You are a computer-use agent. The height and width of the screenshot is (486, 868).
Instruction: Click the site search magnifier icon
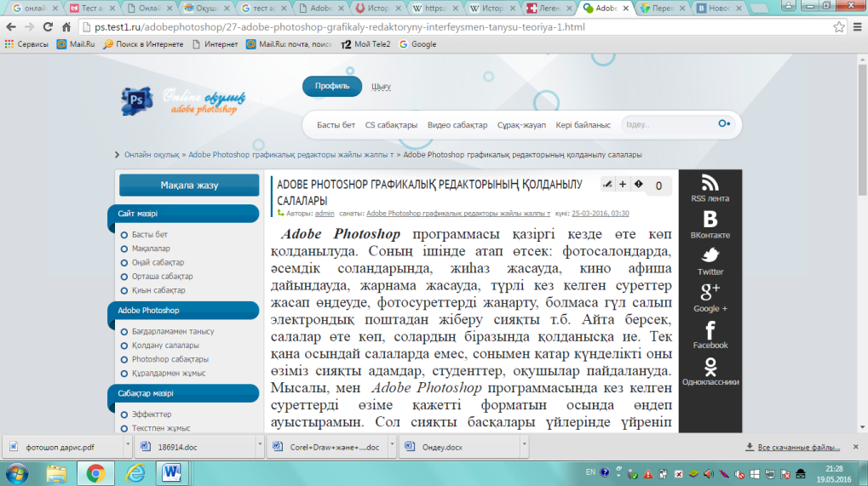point(724,124)
